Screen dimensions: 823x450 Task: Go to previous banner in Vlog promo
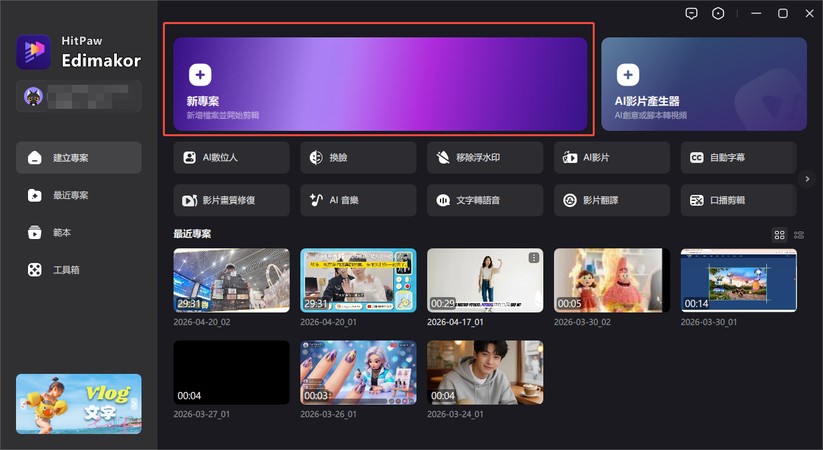point(23,404)
